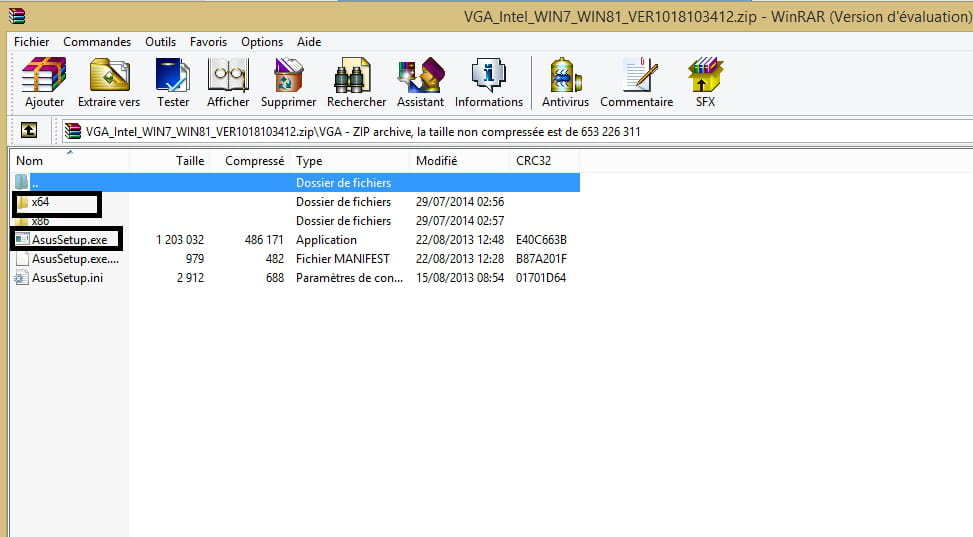Click the compressed size 482
973x537 pixels.
[275, 258]
